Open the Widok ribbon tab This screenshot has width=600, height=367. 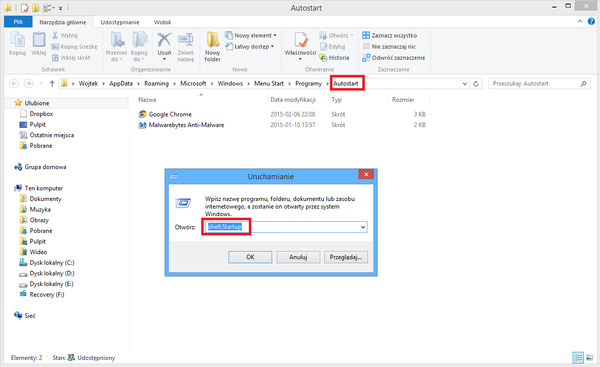(x=162, y=22)
